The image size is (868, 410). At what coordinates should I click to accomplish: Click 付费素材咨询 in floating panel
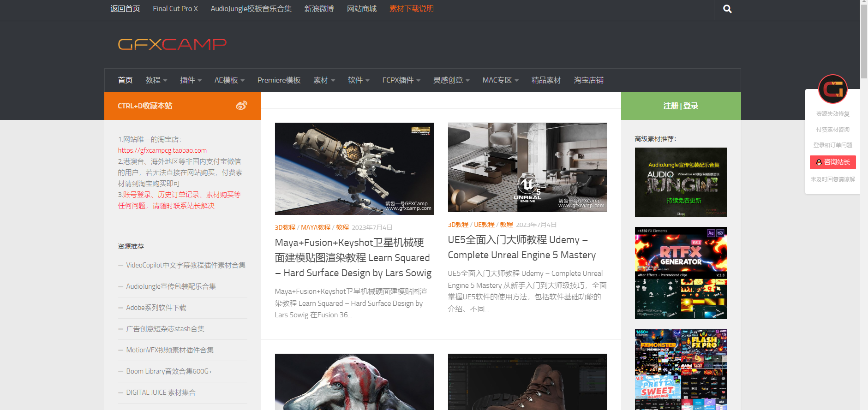tap(833, 130)
